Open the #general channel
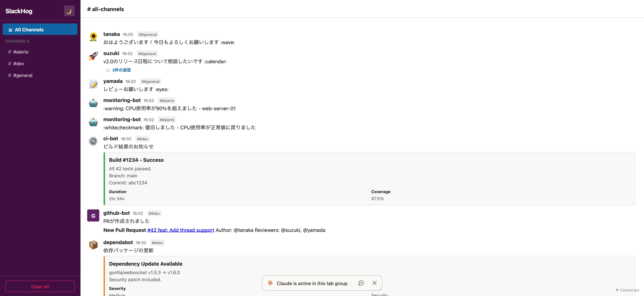Viewport: 644px width, 296px height. pyautogui.click(x=22, y=75)
